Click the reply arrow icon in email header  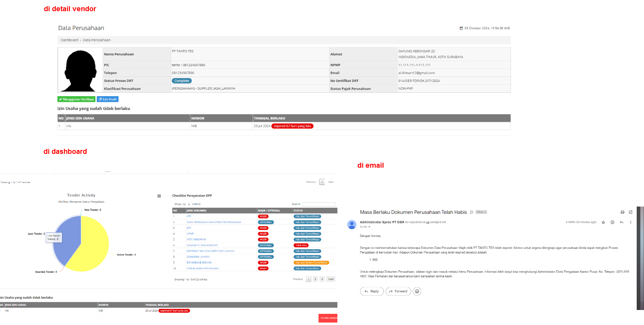pyautogui.click(x=622, y=222)
